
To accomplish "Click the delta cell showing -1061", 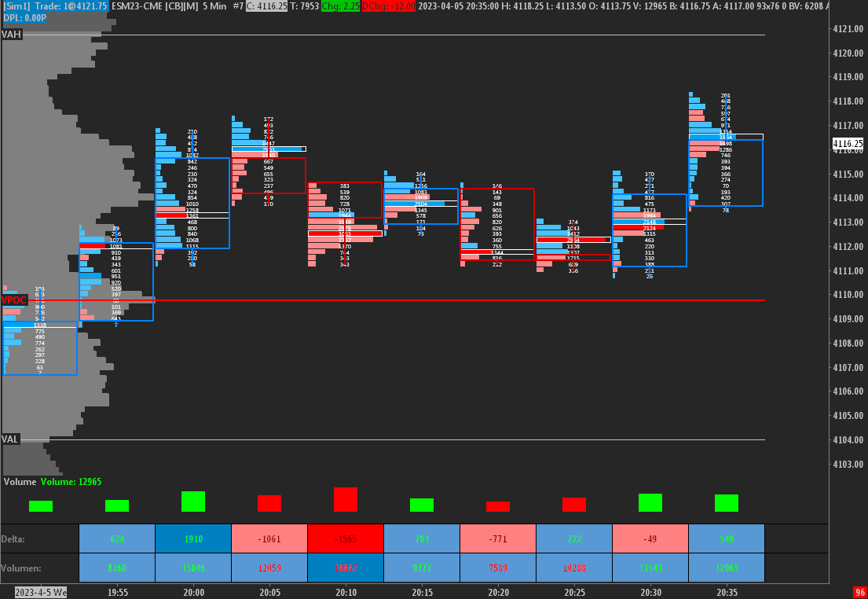I will point(269,538).
